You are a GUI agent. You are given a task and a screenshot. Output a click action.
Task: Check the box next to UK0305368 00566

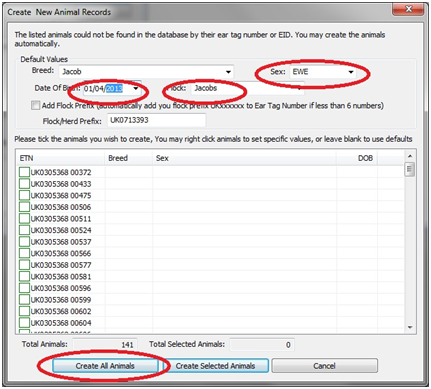24,253
